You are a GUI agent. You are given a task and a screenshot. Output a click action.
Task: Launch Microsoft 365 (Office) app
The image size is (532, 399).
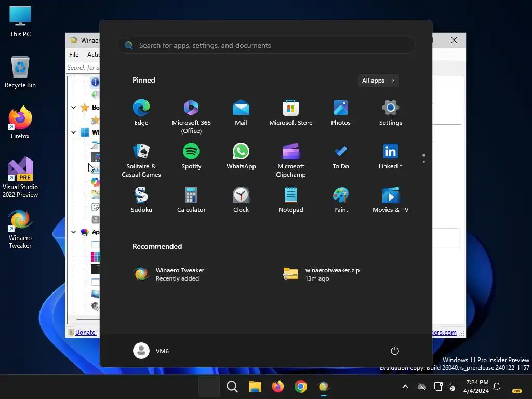pos(191,117)
